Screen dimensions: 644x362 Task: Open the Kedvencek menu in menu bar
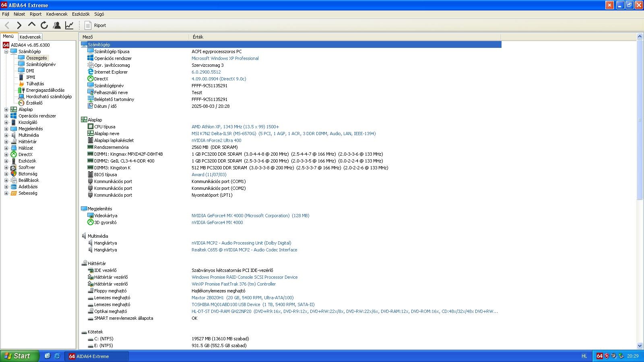click(x=57, y=14)
